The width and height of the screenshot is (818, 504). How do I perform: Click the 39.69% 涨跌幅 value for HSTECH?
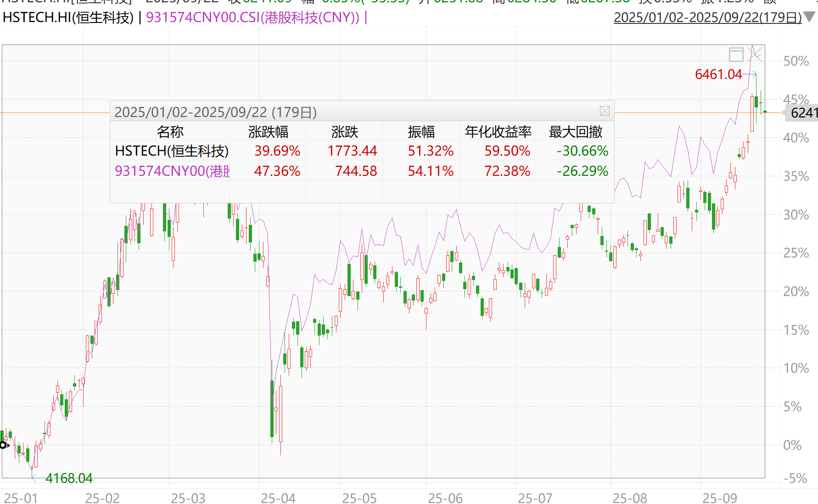(277, 151)
